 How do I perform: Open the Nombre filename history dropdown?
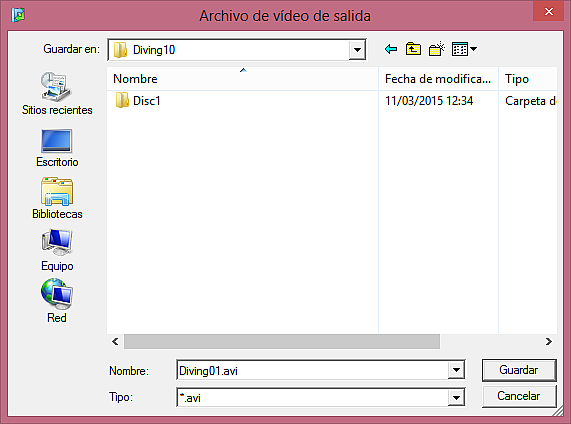(x=456, y=370)
